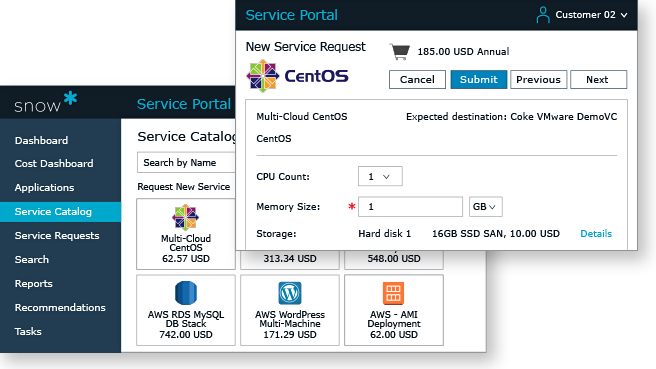656x369 pixels.
Task: Click the AWS RDS MySQL DB Stack icon
Action: pyautogui.click(x=186, y=293)
